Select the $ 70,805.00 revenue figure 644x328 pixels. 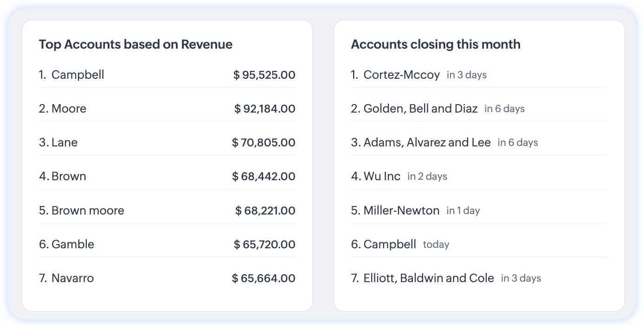[x=264, y=143]
